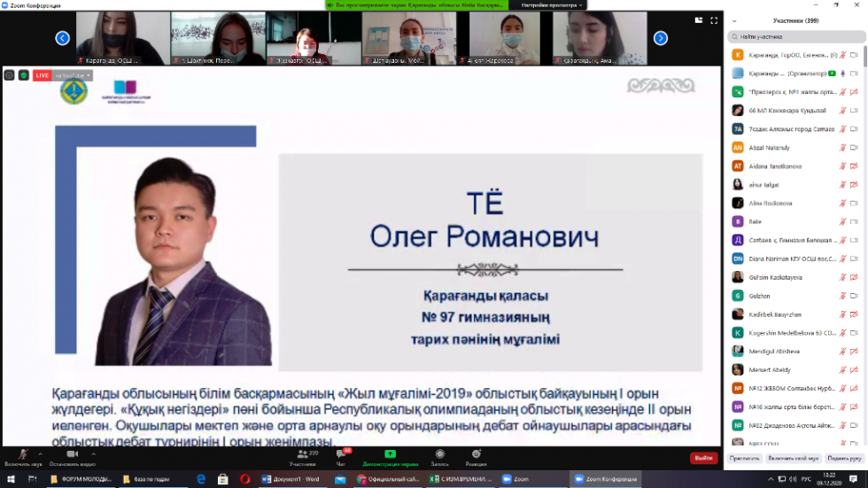The width and height of the screenshot is (868, 488).
Task: Click the Record (Запись) icon
Action: click(440, 455)
